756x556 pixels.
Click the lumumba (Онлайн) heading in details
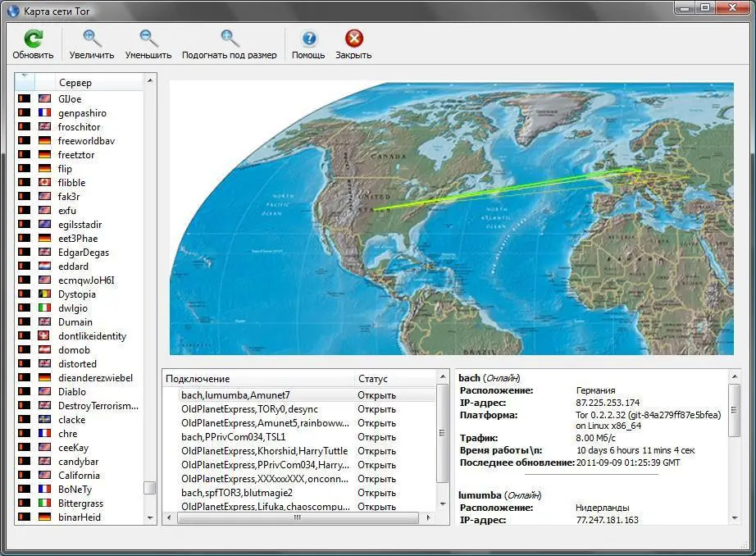tap(500, 495)
